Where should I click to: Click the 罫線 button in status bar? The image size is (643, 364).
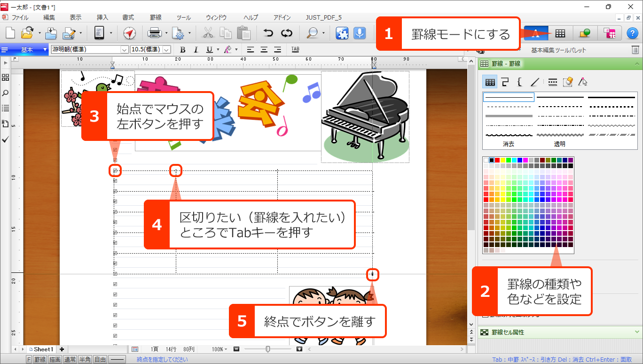point(40,359)
